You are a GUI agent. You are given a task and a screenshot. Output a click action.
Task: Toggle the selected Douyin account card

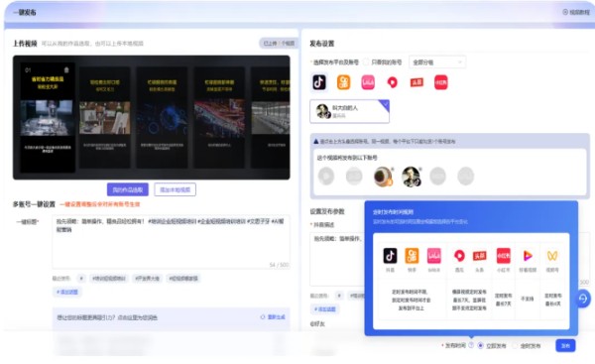pyautogui.click(x=349, y=111)
